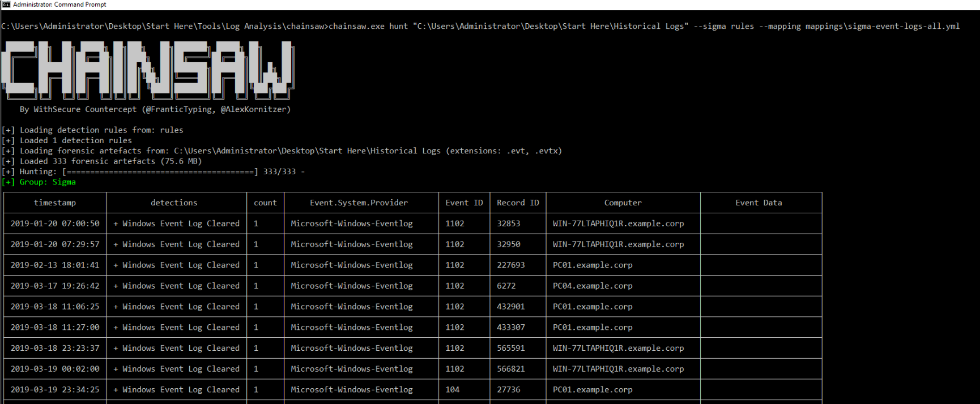This screenshot has height=404, width=980.
Task: Click the 'detections' column header
Action: [x=174, y=203]
